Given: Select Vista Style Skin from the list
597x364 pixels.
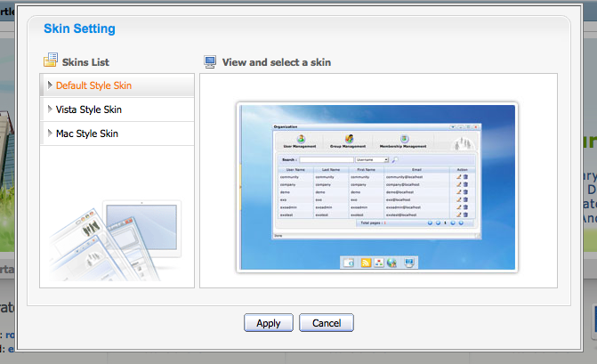Looking at the screenshot, I should click(x=89, y=109).
